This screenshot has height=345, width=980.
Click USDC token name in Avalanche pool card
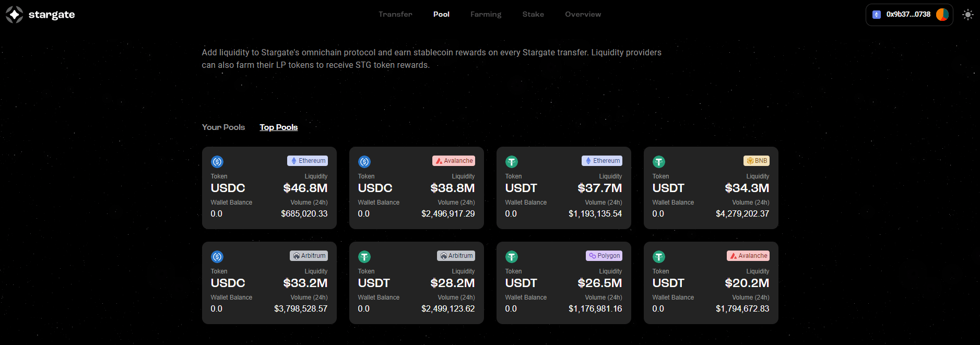tap(375, 188)
